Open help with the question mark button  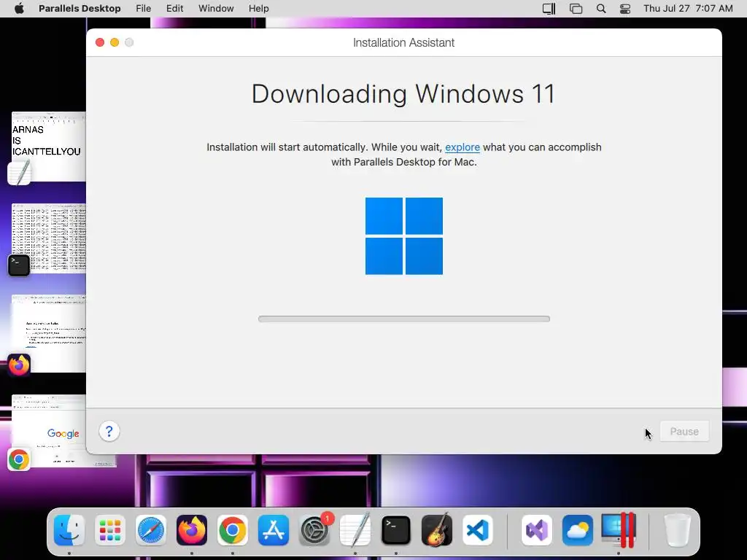pos(109,432)
